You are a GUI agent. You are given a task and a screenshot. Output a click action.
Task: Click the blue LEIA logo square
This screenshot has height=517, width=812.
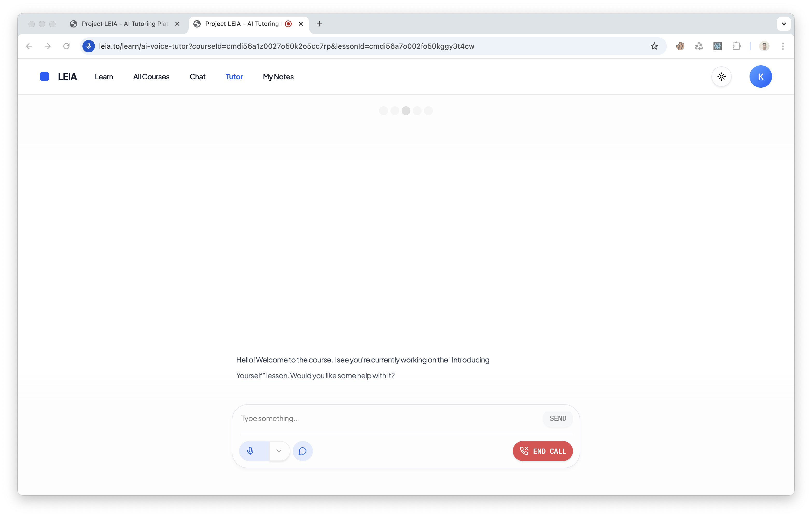click(x=45, y=76)
